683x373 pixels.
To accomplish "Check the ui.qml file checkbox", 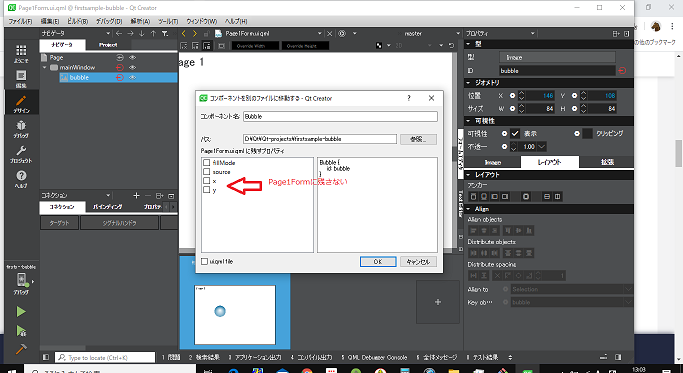I will click(x=204, y=261).
